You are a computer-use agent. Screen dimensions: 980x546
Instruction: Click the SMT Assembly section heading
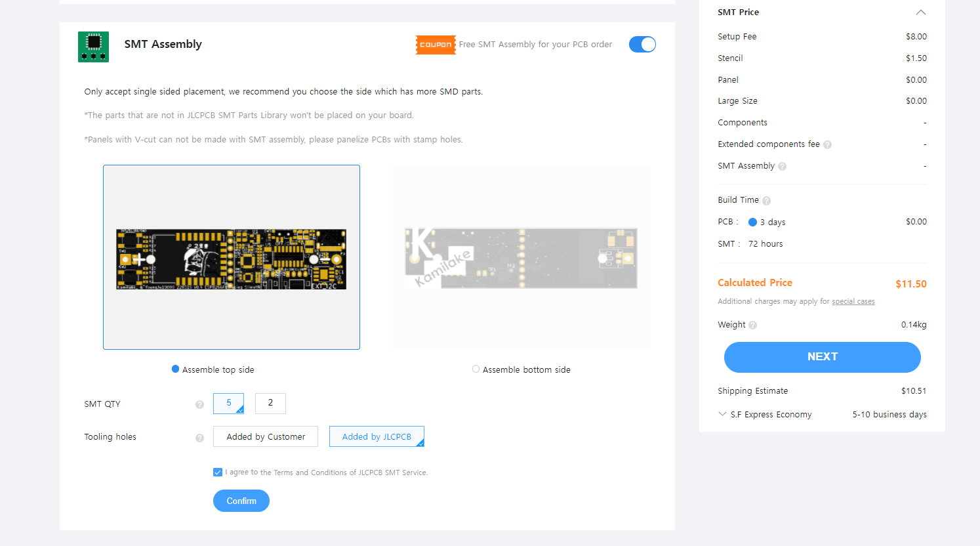point(163,44)
